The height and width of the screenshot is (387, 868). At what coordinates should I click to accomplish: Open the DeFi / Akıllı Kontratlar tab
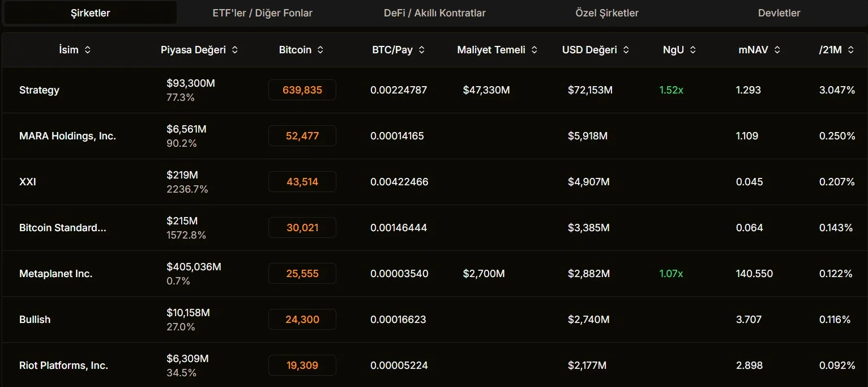coord(434,13)
